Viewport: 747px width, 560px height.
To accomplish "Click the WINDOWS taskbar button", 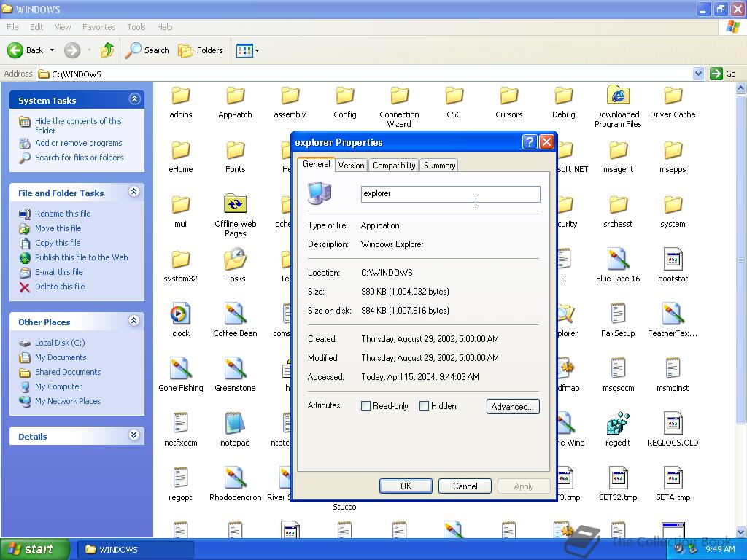I will pyautogui.click(x=135, y=550).
